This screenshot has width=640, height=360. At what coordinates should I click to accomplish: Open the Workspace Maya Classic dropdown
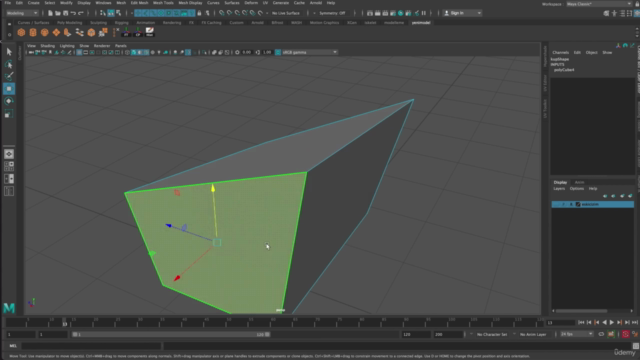click(599, 4)
